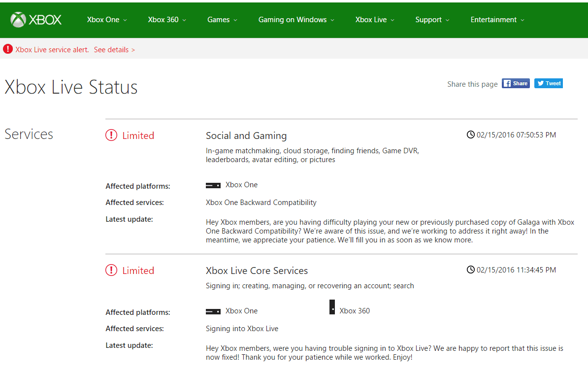Viewport: 588px width, 374px height.
Task: Click the 02/15/2016 11:34:45 PM timestamp
Action: [517, 270]
